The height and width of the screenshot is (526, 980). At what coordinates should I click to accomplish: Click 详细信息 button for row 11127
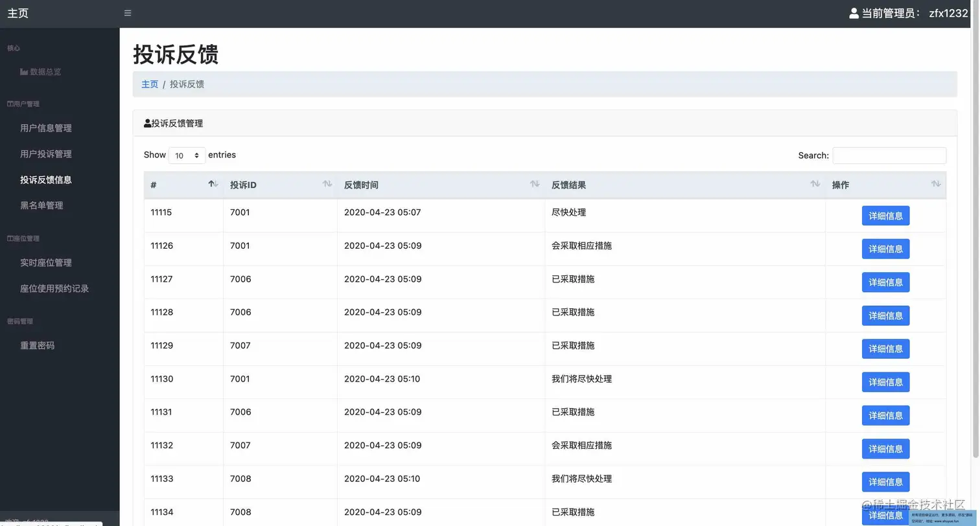(885, 282)
